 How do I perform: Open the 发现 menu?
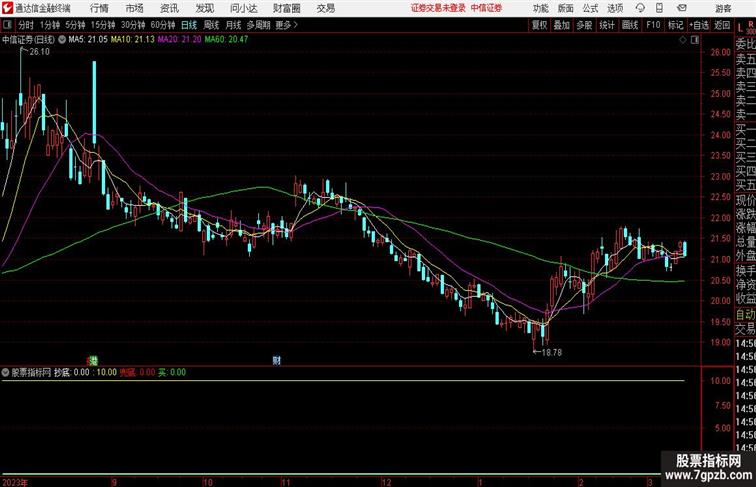(204, 8)
